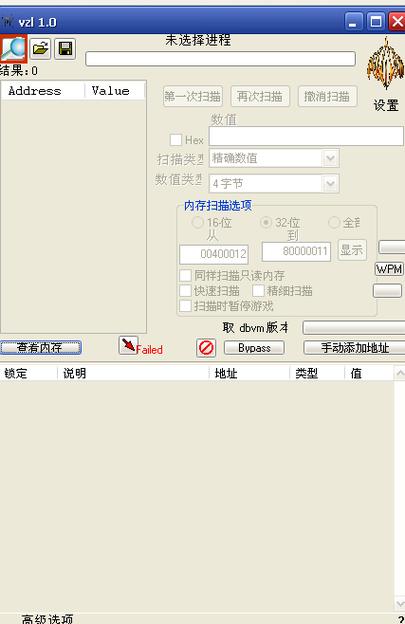Click the open folder icon
Image resolution: width=405 pixels, height=624 pixels.
pos(40,49)
